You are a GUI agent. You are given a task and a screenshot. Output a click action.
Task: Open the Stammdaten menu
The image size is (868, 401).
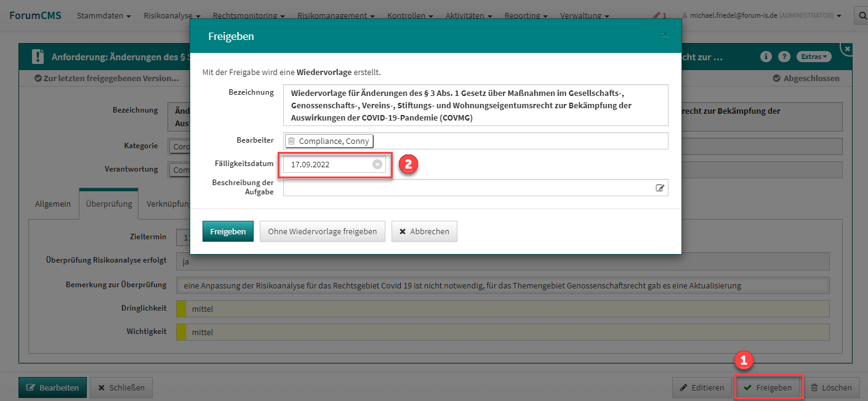[x=103, y=15]
